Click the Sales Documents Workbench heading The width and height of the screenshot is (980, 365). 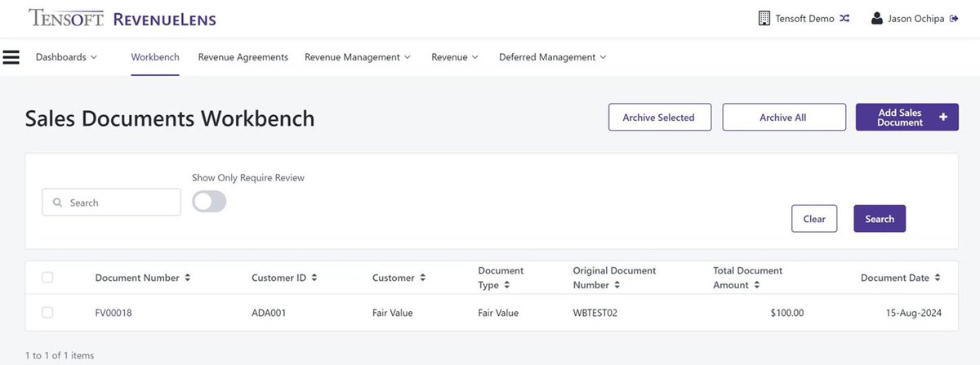(x=170, y=118)
